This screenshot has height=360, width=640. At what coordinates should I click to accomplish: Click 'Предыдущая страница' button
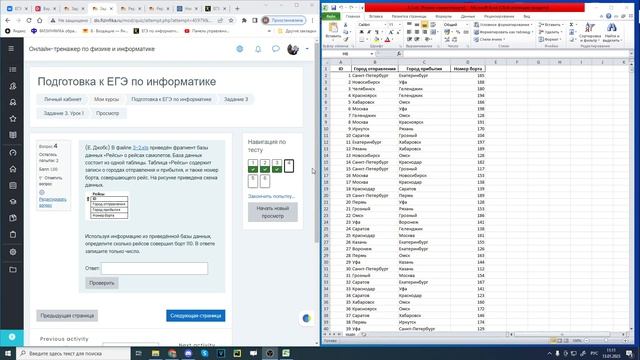(67, 316)
